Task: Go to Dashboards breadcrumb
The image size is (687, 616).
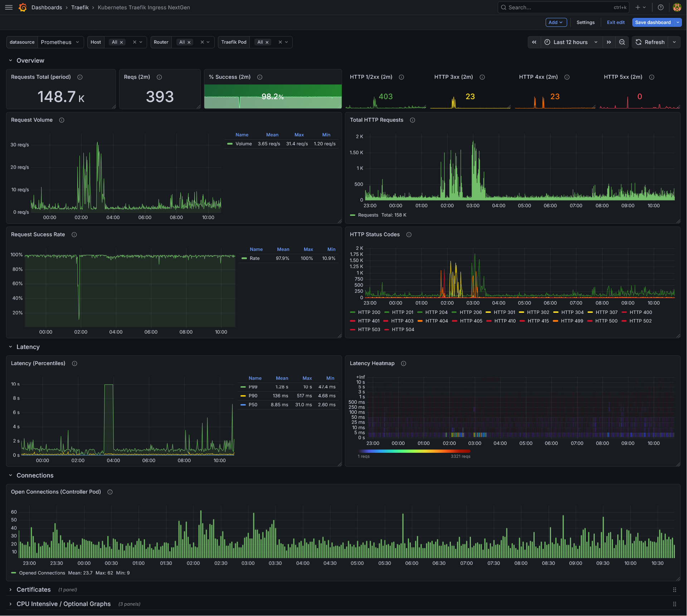Action: click(x=47, y=8)
